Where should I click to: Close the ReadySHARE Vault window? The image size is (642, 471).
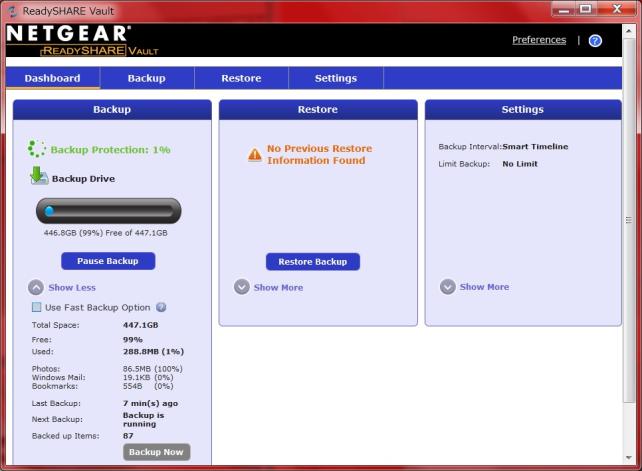coord(617,9)
